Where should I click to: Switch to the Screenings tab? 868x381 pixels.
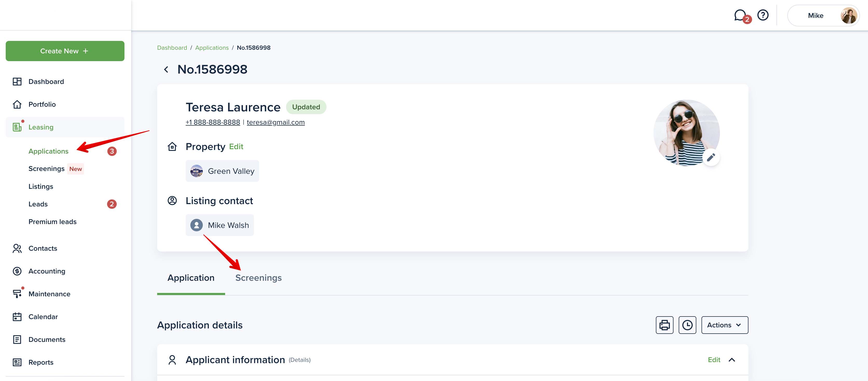(259, 278)
